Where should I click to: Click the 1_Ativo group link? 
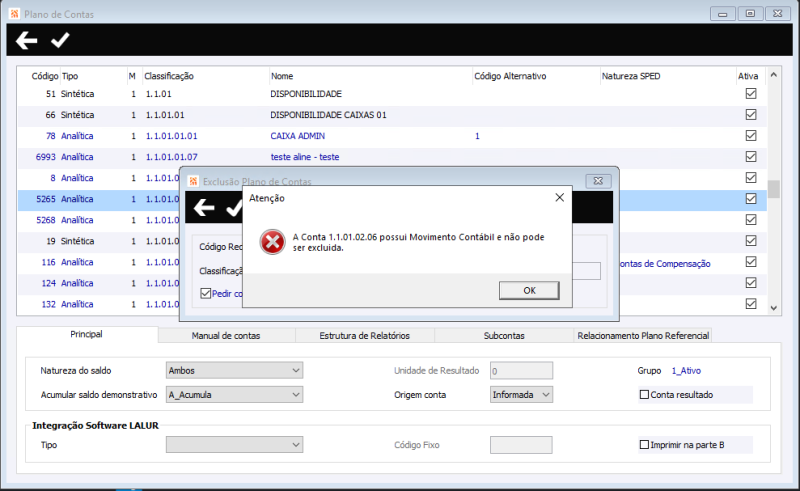686,371
